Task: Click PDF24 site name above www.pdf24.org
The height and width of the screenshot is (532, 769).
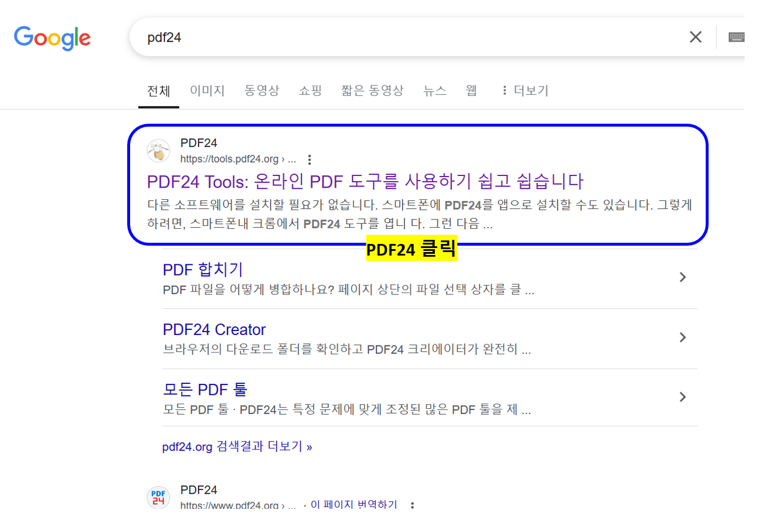Action: click(199, 490)
